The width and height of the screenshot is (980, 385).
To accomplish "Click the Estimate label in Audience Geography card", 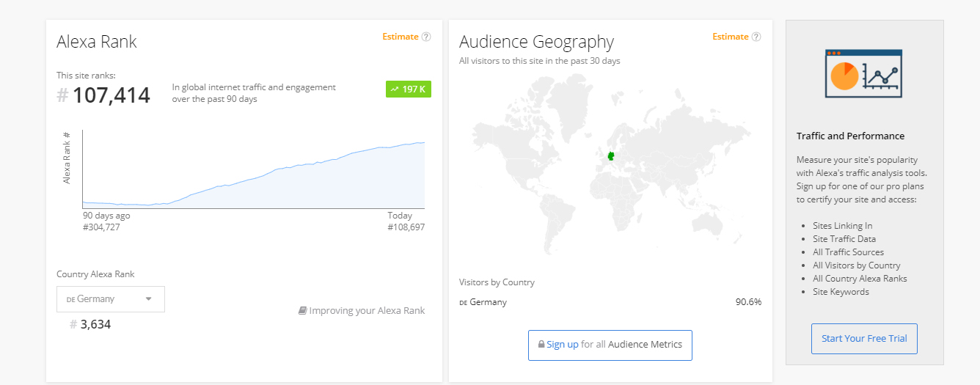I will [731, 37].
